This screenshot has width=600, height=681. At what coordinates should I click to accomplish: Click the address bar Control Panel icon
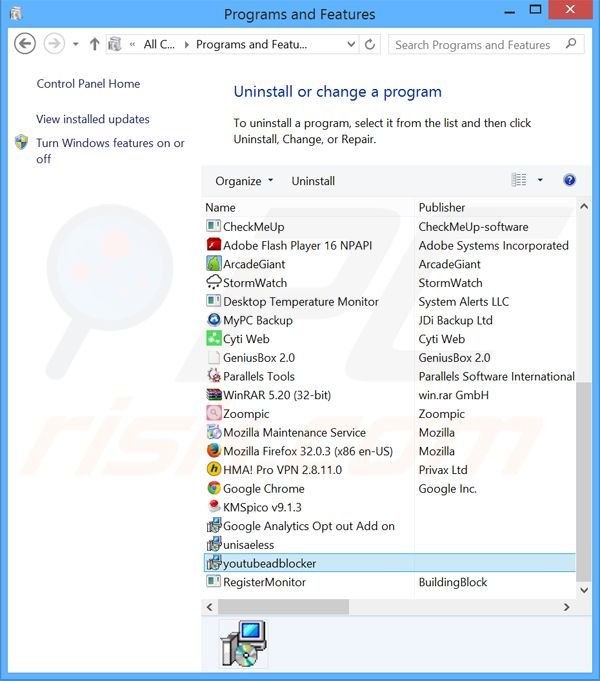pos(115,44)
